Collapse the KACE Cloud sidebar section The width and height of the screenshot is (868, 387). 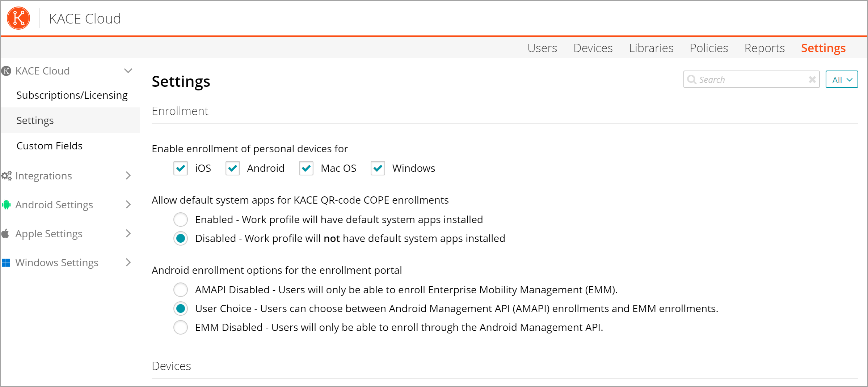(x=128, y=71)
